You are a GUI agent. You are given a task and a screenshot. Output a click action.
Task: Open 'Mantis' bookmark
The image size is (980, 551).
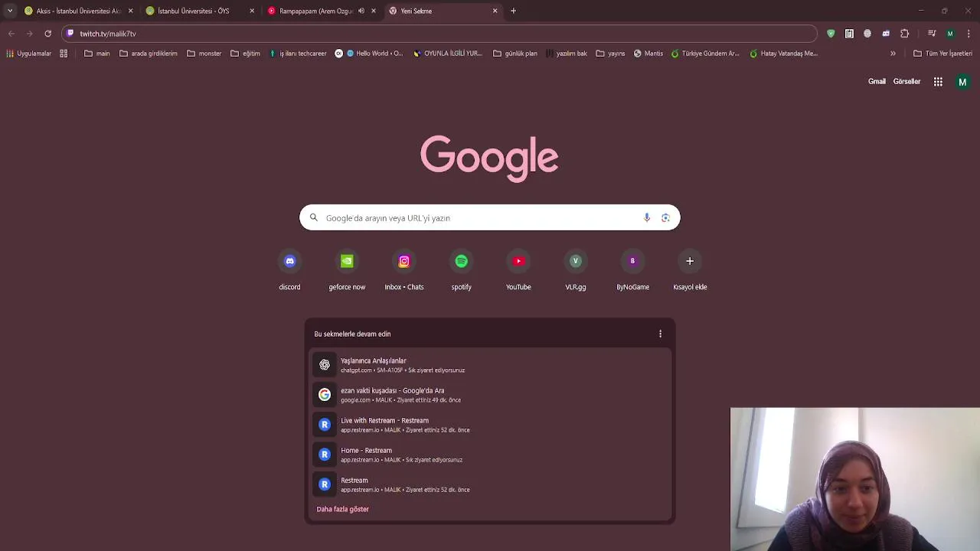(648, 54)
